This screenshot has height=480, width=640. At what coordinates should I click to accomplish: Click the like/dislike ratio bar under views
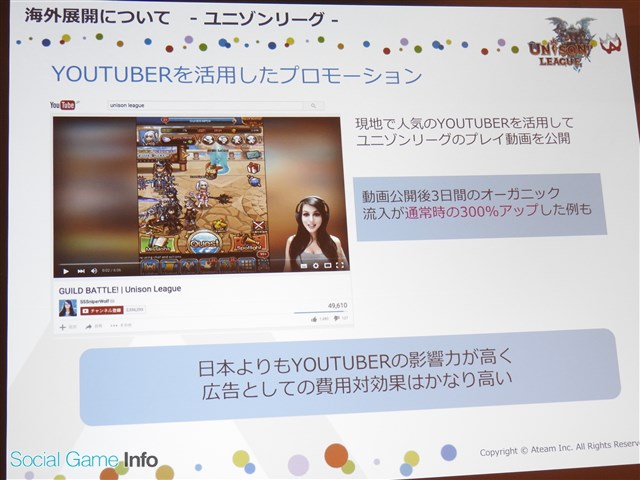(x=321, y=312)
